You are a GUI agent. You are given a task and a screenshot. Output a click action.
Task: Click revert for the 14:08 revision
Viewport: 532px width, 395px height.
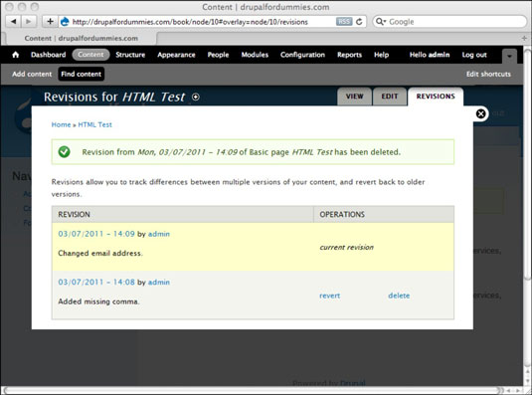329,296
